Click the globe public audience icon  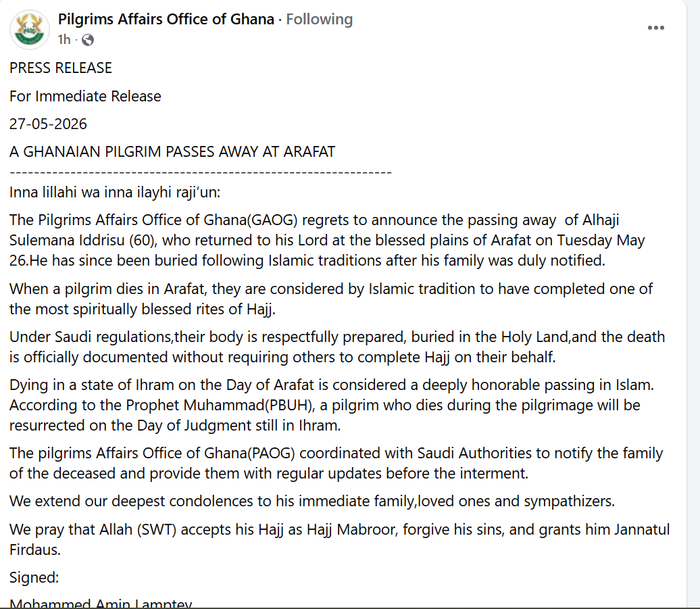pyautogui.click(x=88, y=40)
